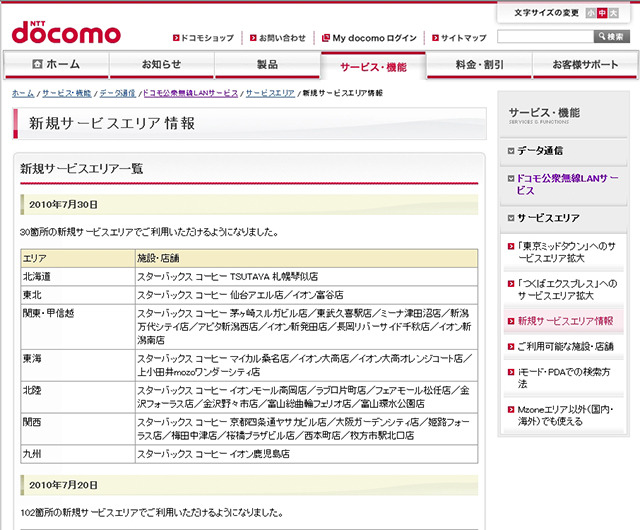Open the お知らせ tab
This screenshot has height=530, width=640.
162,65
